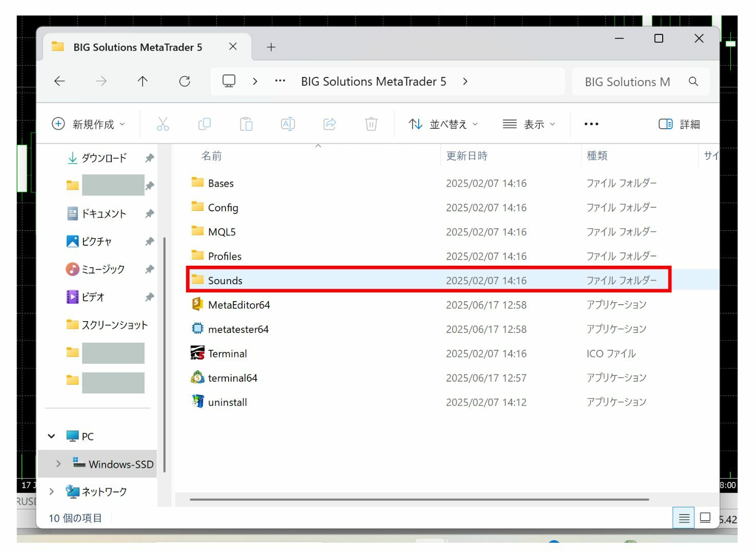
Task: Open the See more ellipsis menu
Action: click(x=591, y=124)
